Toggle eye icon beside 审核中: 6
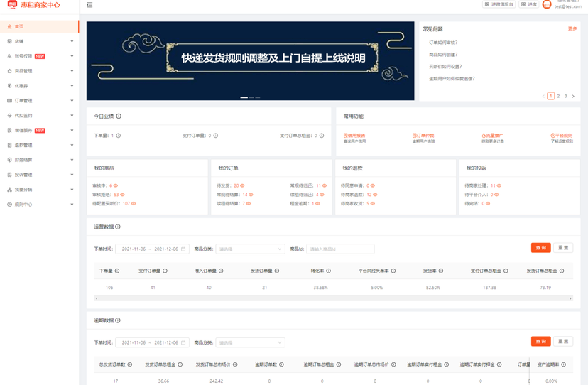The image size is (588, 385). pyautogui.click(x=116, y=185)
